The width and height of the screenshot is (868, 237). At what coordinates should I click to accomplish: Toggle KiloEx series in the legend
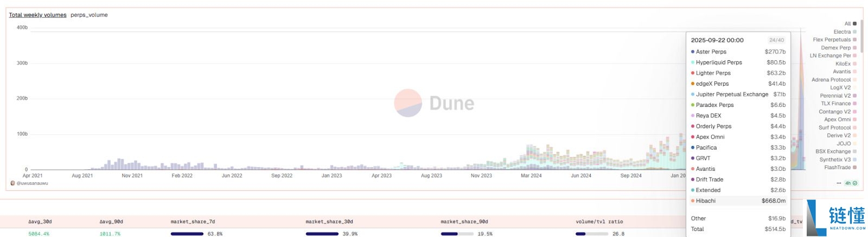[846, 63]
